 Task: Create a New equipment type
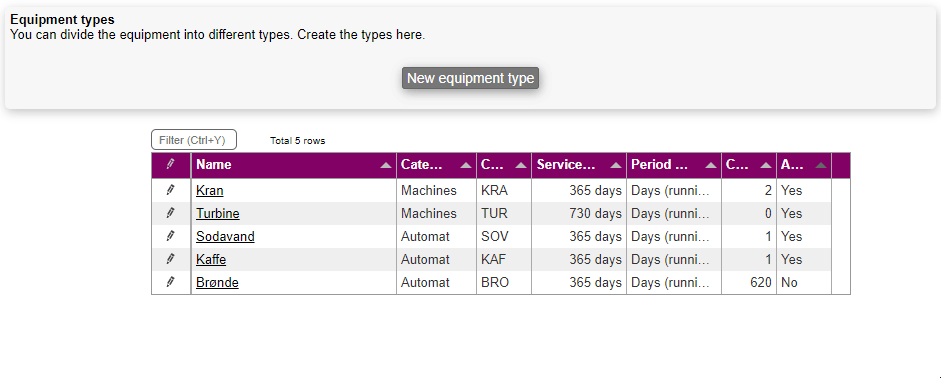[470, 78]
